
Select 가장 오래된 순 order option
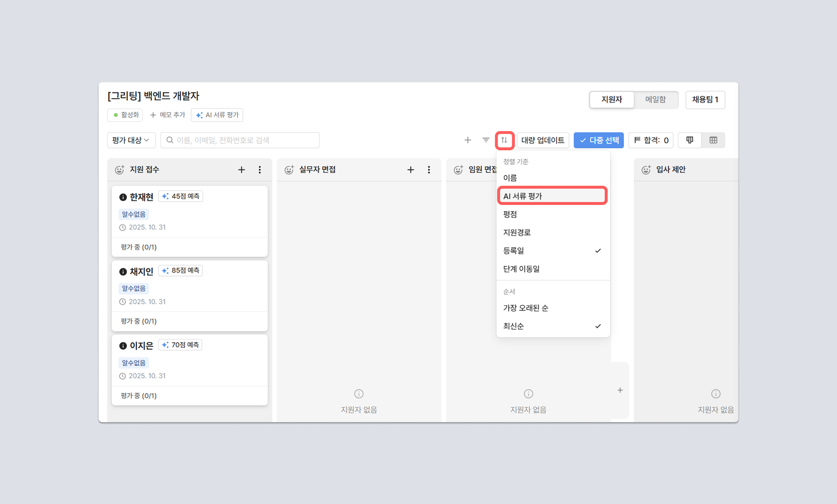pyautogui.click(x=525, y=308)
